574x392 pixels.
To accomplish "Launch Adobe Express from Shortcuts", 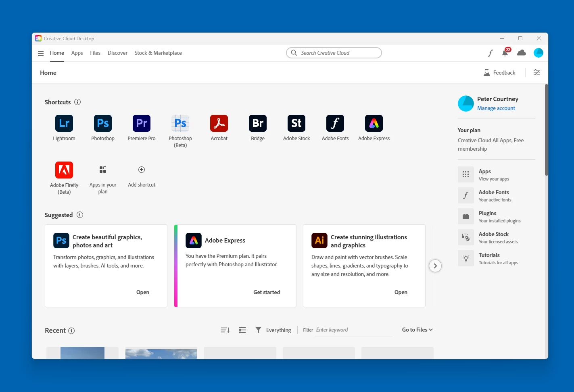I will pyautogui.click(x=374, y=123).
